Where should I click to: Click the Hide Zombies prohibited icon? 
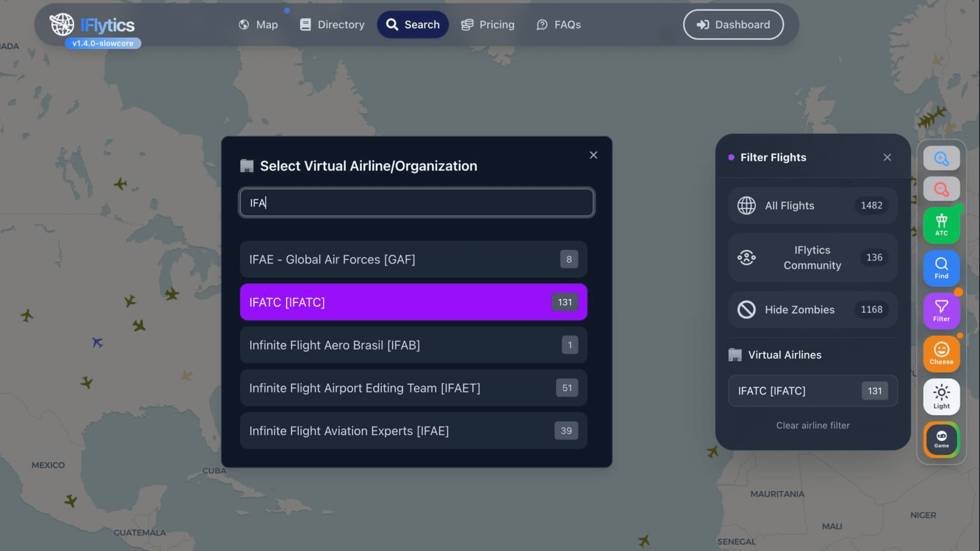coord(746,310)
